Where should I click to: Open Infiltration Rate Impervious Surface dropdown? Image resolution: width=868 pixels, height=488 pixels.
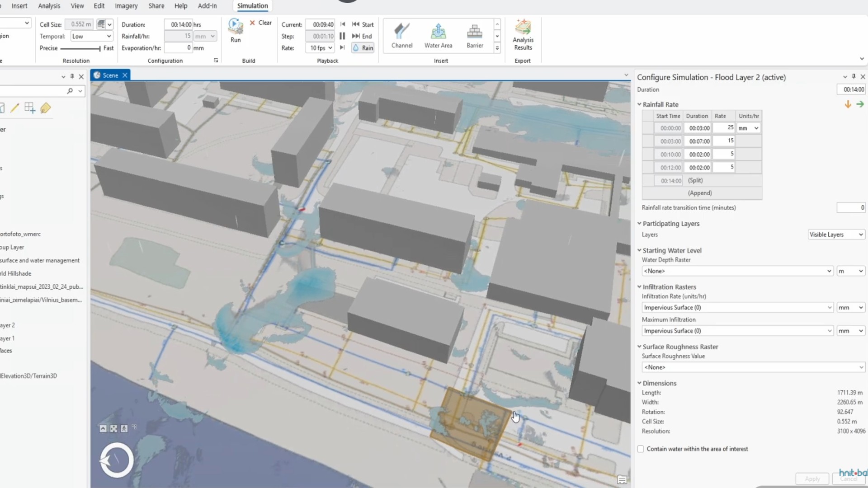click(x=737, y=307)
